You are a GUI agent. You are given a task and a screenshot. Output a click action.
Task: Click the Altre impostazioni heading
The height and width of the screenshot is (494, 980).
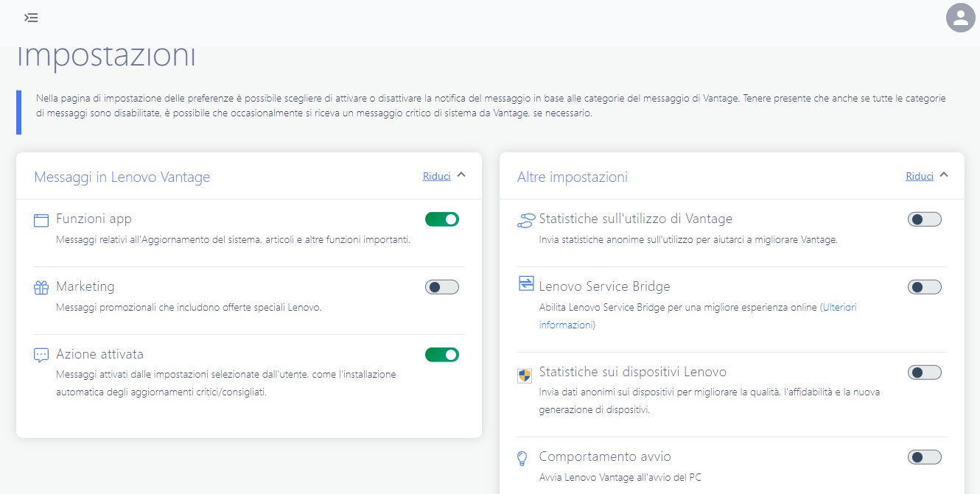click(573, 177)
